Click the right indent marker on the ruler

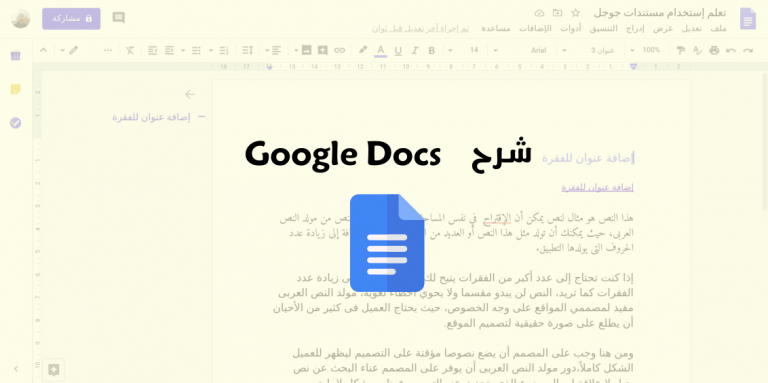633,66
